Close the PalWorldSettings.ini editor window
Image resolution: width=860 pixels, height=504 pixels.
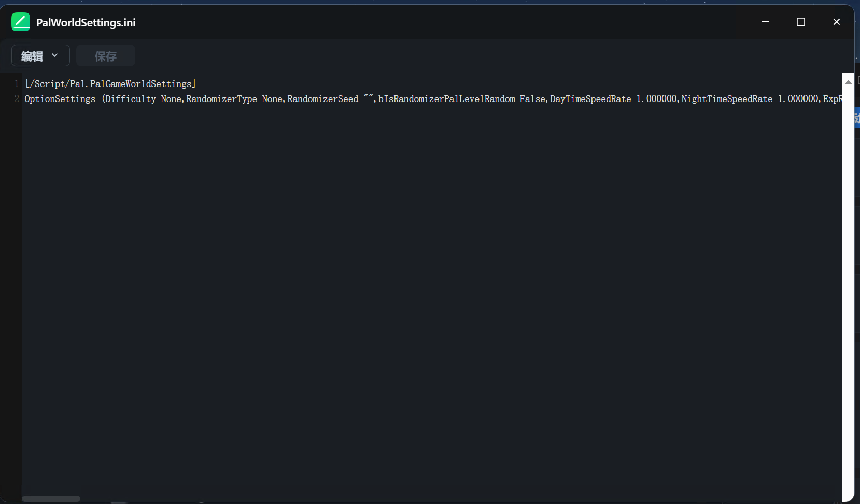click(837, 22)
